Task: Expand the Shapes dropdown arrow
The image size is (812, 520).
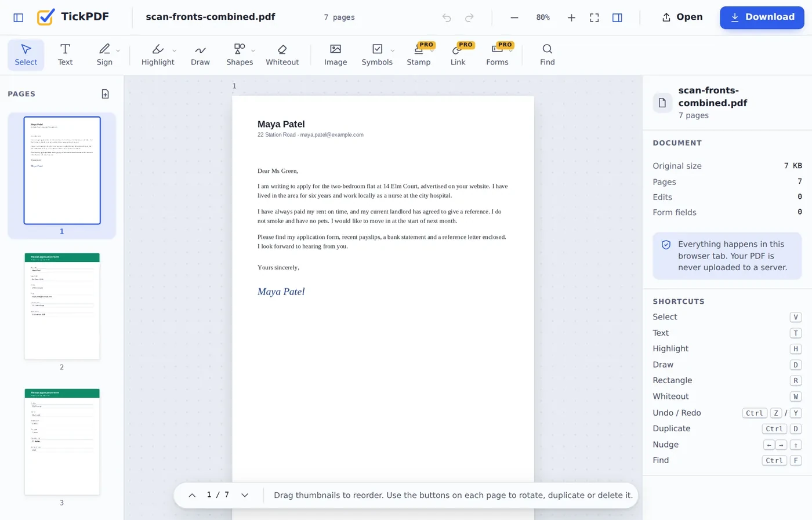Action: pos(253,50)
